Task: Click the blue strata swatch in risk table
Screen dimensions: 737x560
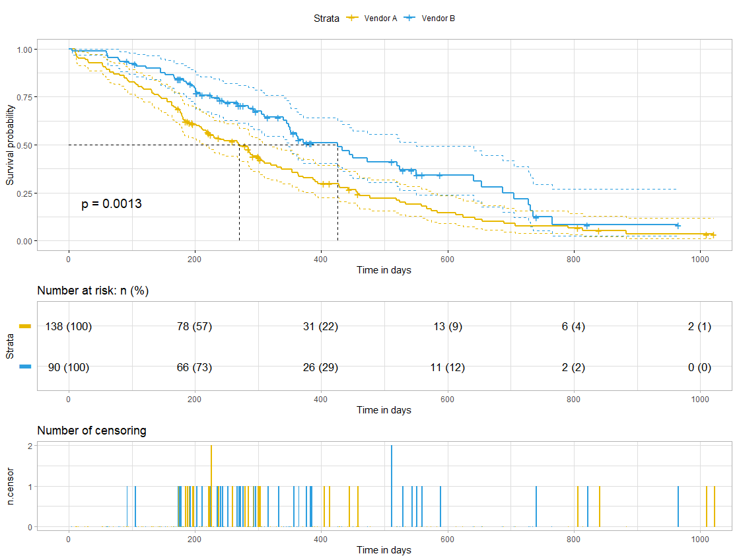Action: tap(25, 367)
